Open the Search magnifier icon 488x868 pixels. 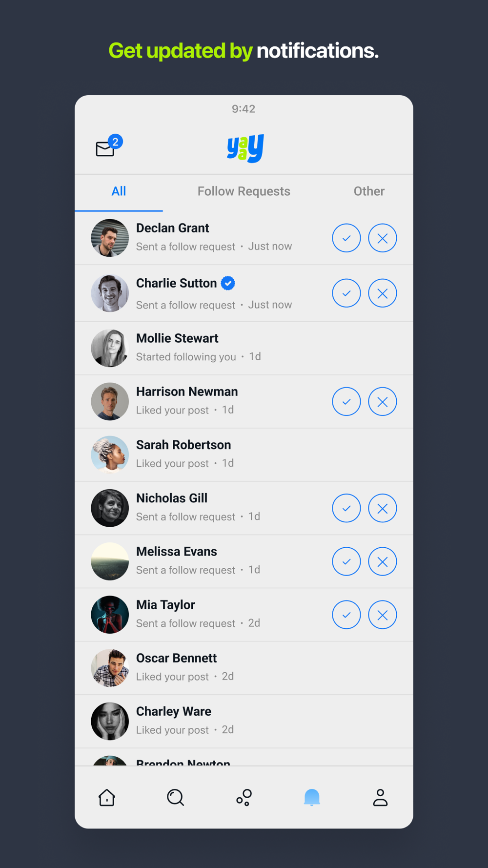pyautogui.click(x=176, y=798)
